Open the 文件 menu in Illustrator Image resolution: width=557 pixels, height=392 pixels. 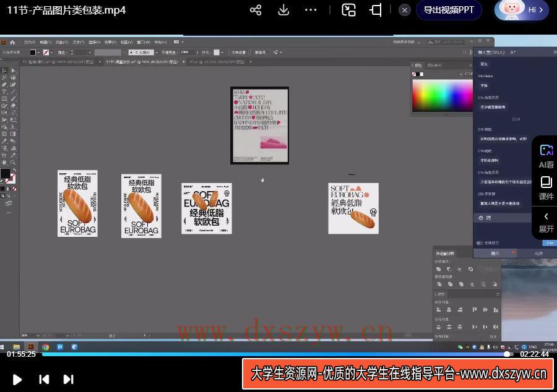(x=29, y=42)
